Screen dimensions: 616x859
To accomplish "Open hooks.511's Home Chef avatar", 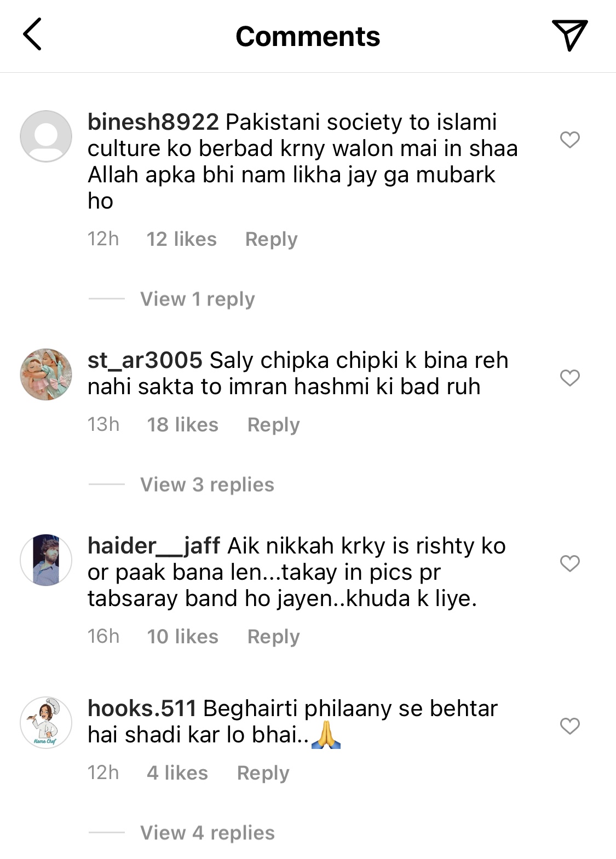I will [46, 723].
